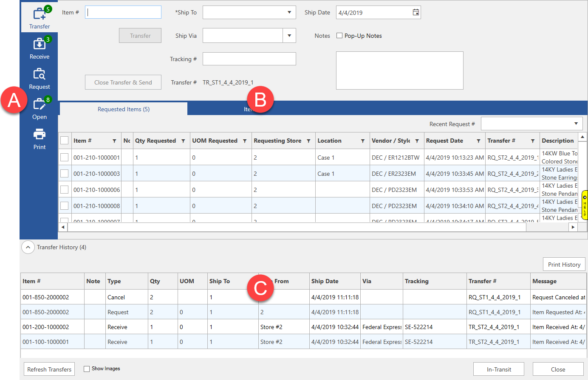Click the yellow Help side tab
This screenshot has width=588, height=380.
585,205
